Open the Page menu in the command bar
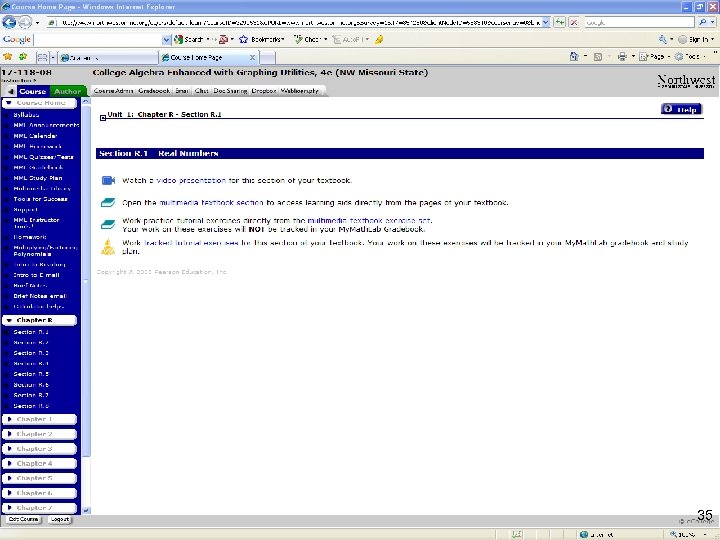The width and height of the screenshot is (720, 540). 654,56
